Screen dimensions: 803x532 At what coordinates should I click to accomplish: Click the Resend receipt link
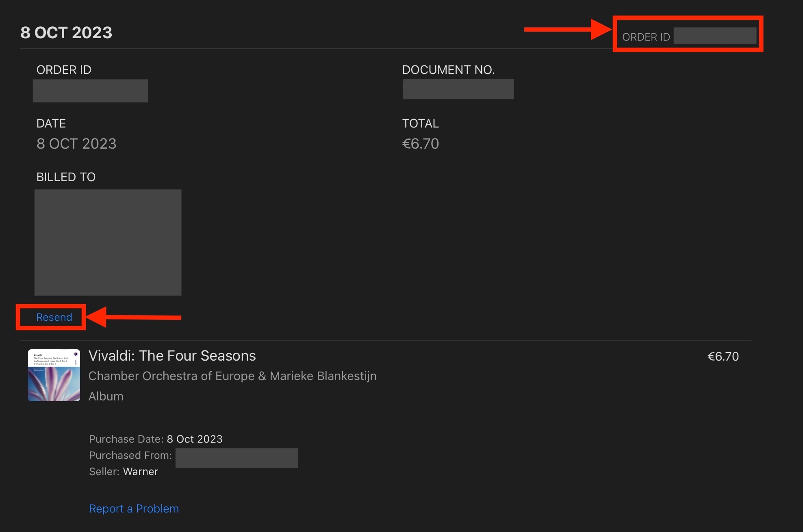pyautogui.click(x=54, y=317)
